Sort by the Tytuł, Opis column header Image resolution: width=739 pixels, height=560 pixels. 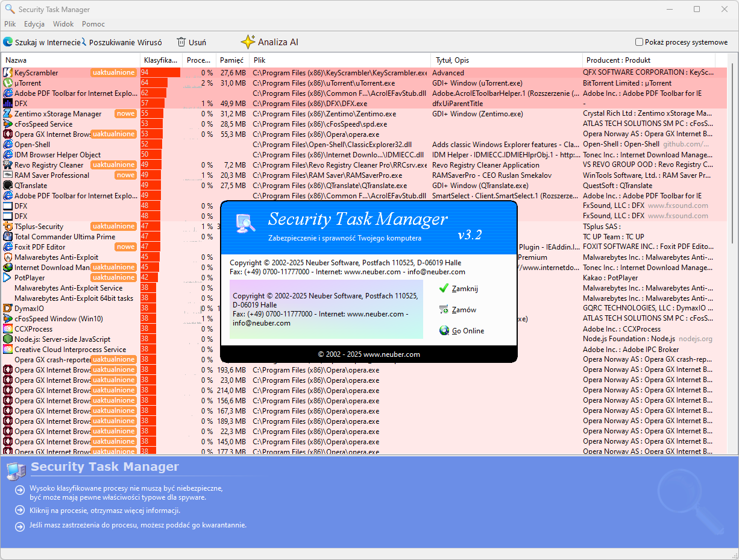506,60
